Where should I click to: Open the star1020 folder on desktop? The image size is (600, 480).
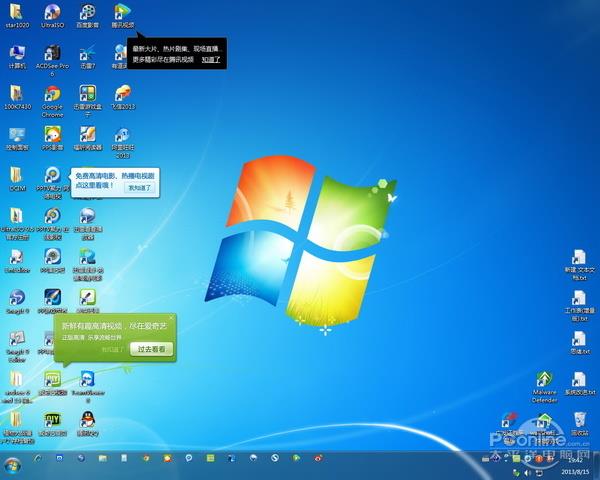[17, 13]
